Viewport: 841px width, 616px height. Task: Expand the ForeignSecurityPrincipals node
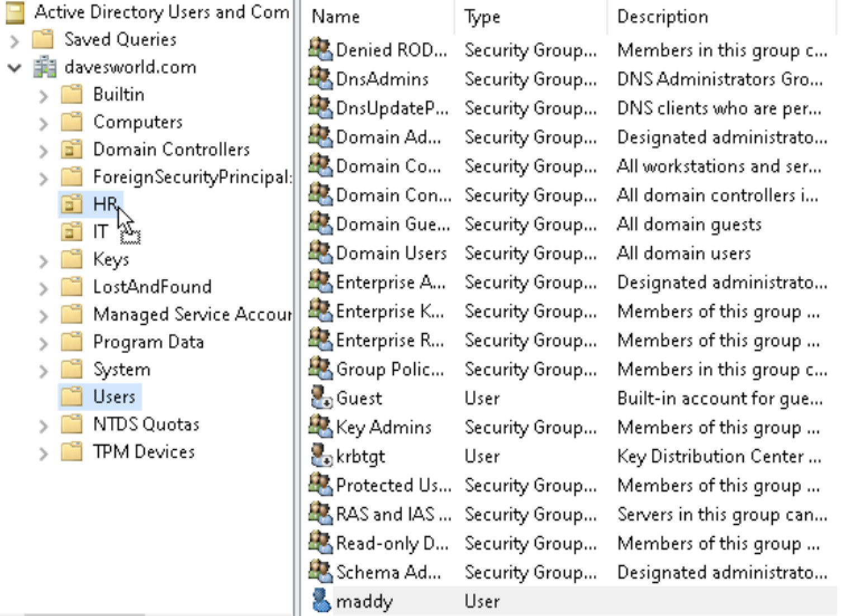pyautogui.click(x=44, y=179)
